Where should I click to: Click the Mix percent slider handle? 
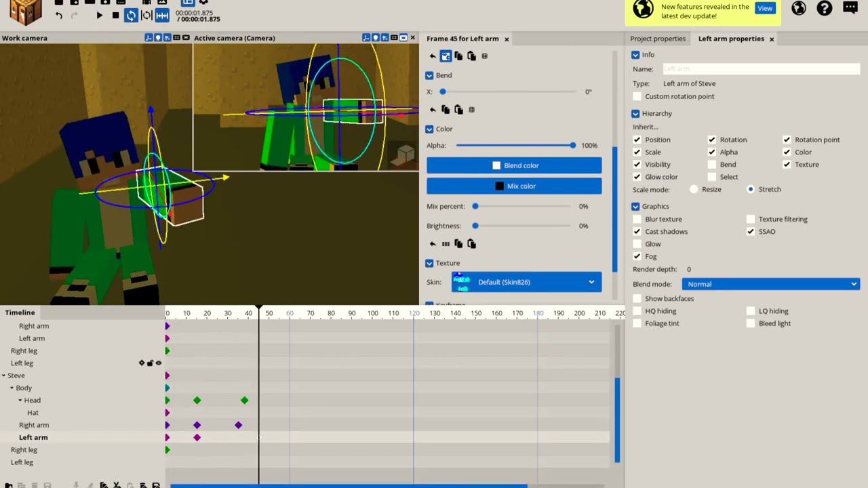(x=475, y=206)
